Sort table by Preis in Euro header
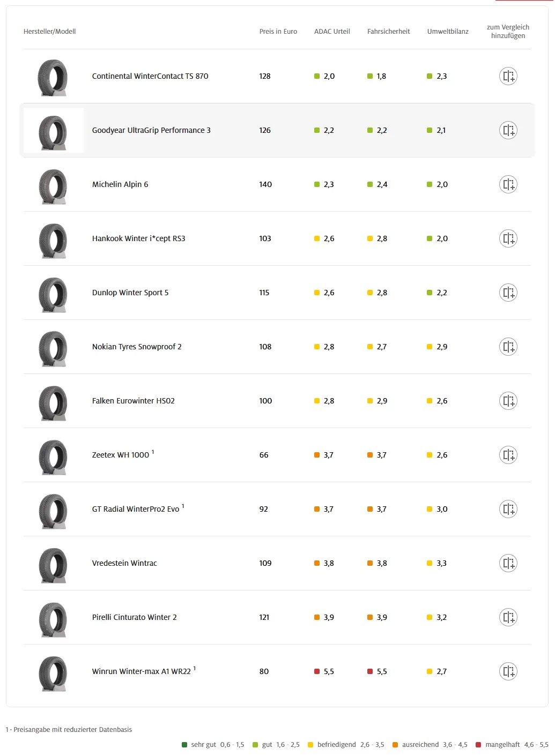This screenshot has height=756, width=555. tap(278, 32)
